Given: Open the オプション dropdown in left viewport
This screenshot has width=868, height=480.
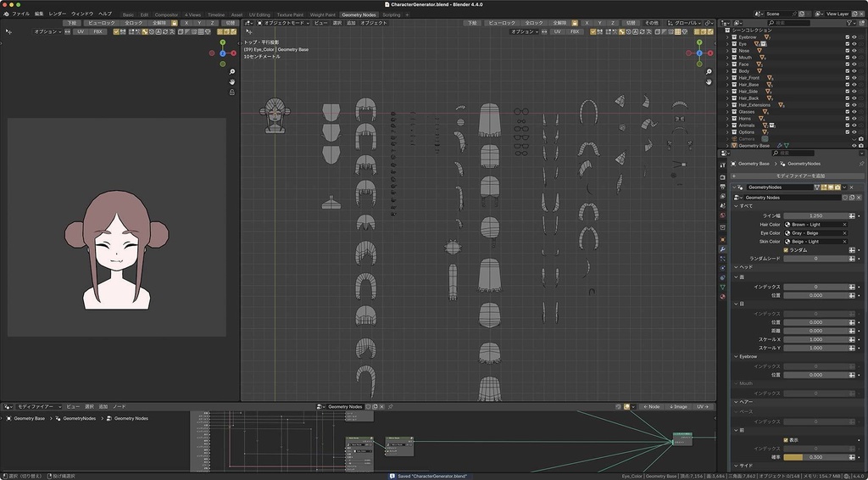Looking at the screenshot, I should [x=47, y=32].
